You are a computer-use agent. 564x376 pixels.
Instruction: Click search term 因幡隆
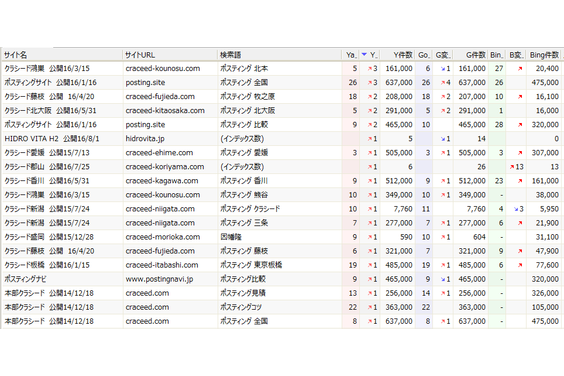231,237
